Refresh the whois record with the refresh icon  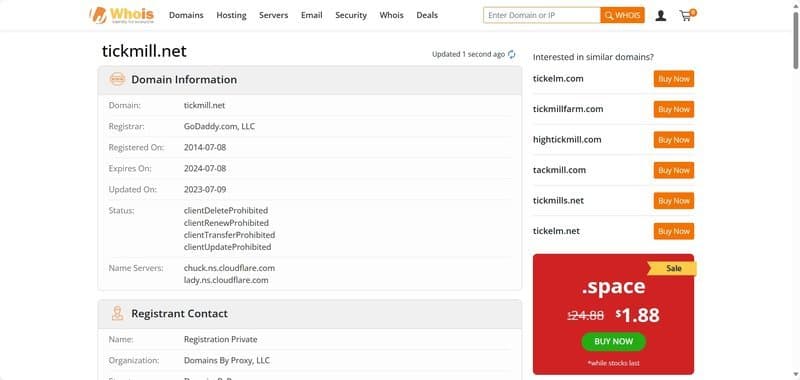click(x=512, y=54)
